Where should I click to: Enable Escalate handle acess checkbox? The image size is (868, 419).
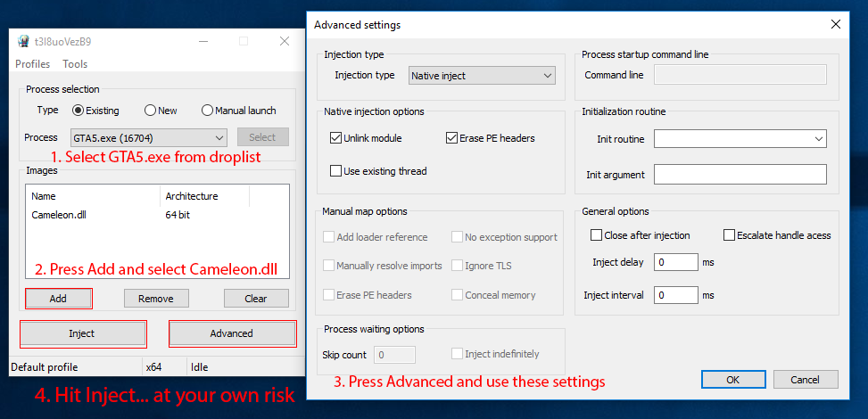coord(777,235)
